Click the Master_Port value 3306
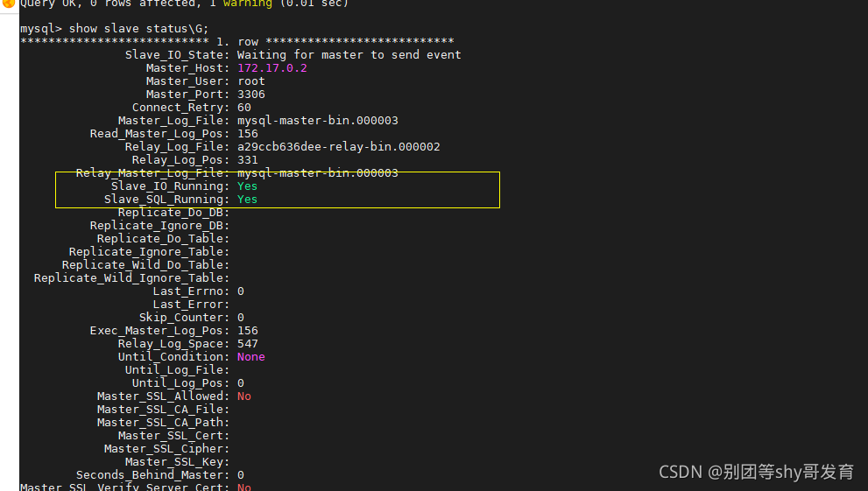Viewport: 868px width, 491px height. point(251,95)
